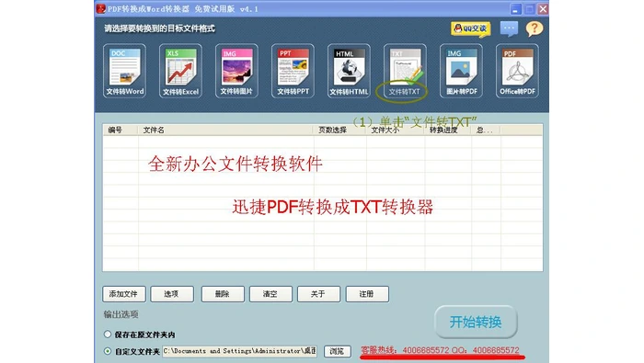Pick the 文件转图片 conversion icon
Image resolution: width=644 pixels, height=363 pixels.
(236, 71)
